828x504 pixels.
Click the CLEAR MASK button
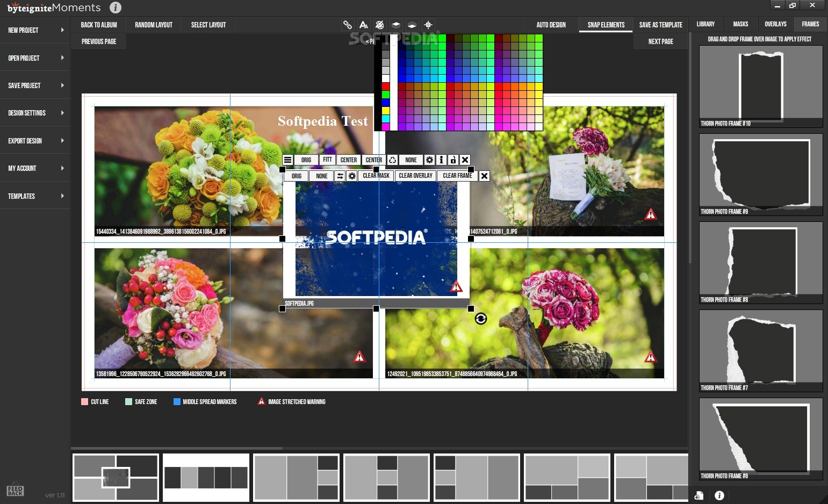coord(376,176)
